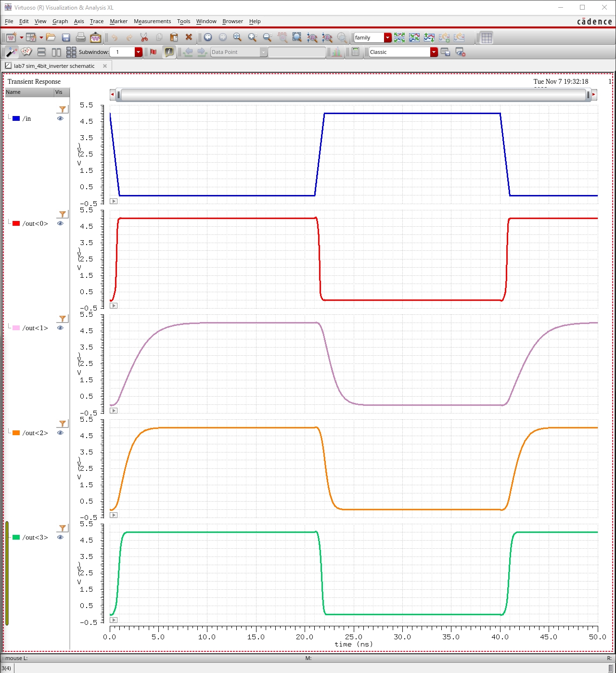Open the Trace menu

96,21
